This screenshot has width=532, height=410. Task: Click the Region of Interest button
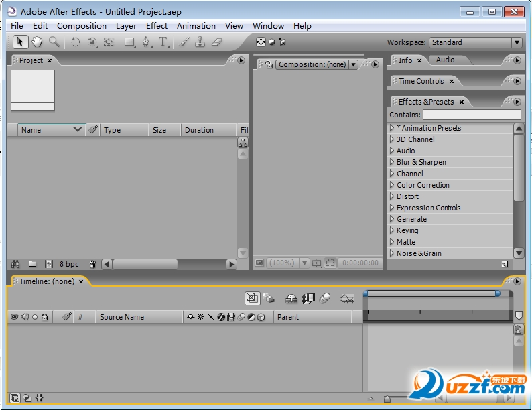330,263
